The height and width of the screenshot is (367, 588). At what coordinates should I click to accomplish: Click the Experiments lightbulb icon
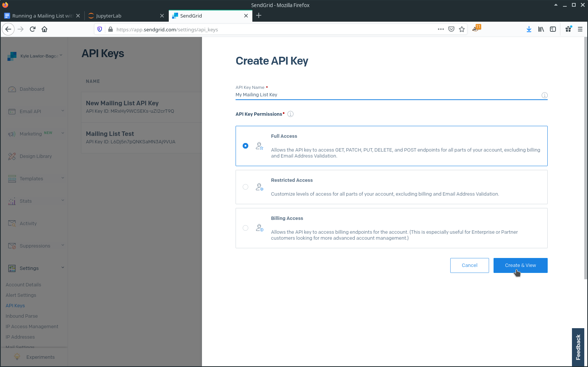point(17,357)
